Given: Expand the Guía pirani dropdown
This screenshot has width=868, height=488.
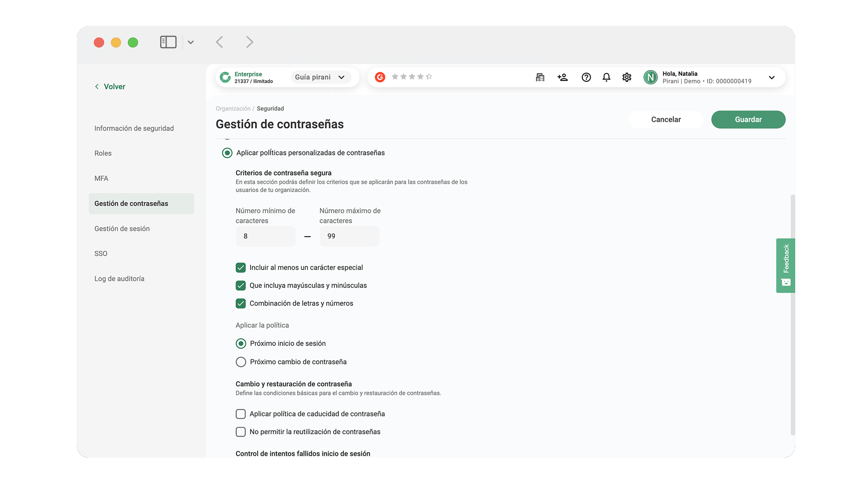Looking at the screenshot, I should [x=320, y=77].
